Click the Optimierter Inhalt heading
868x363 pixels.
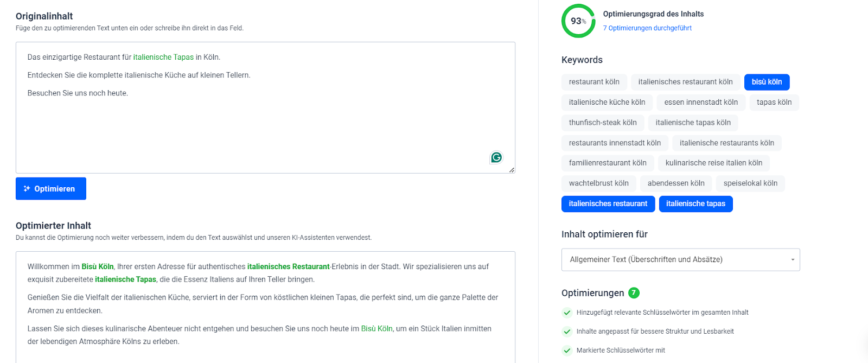tap(53, 226)
